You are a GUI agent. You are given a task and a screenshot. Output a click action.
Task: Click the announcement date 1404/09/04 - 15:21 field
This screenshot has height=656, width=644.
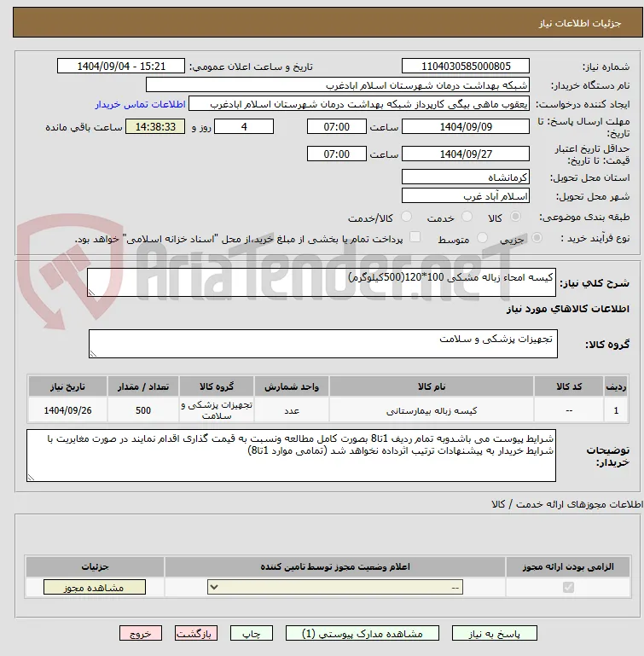pos(121,66)
